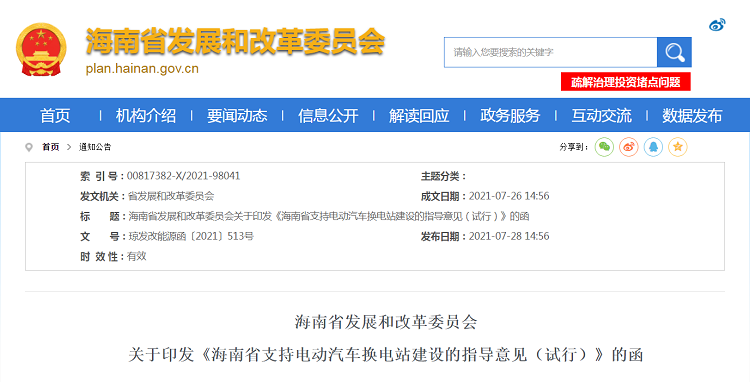Select issuing agency value 省发展和改革委员会
This screenshot has height=382, width=750.
click(171, 196)
